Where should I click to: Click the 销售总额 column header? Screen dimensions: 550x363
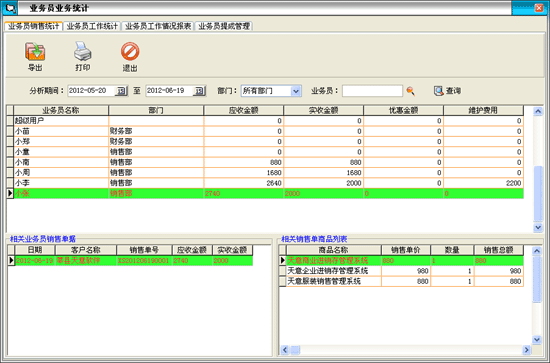(498, 250)
